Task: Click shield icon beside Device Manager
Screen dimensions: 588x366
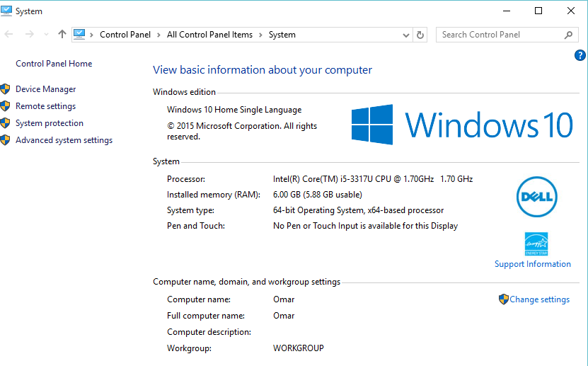Action: point(5,89)
